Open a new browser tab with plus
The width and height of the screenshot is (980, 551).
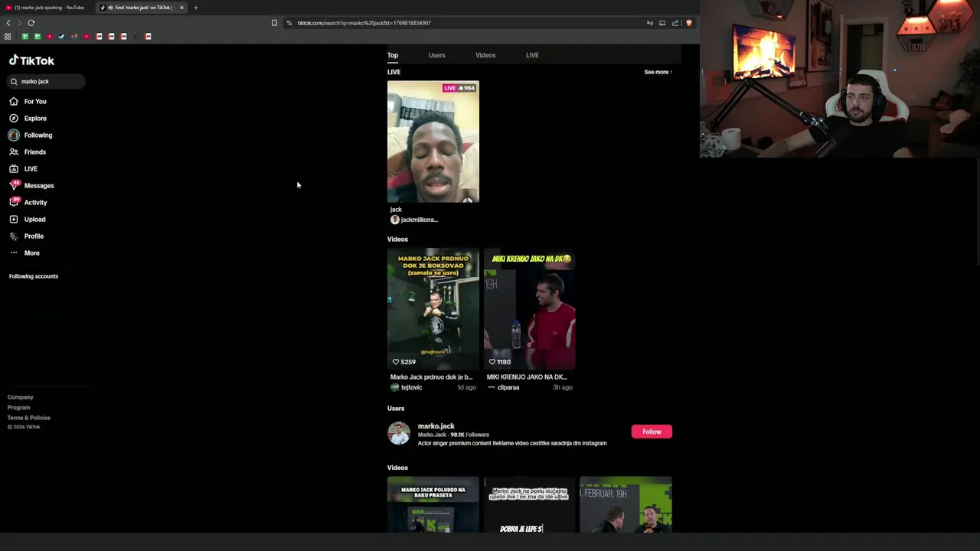pyautogui.click(x=195, y=8)
